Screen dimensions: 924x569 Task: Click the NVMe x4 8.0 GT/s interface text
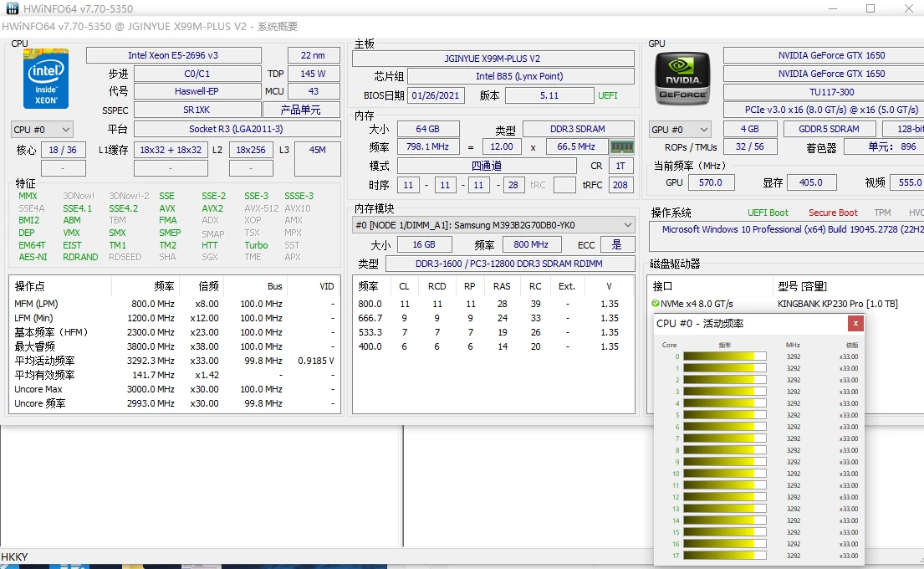[x=697, y=304]
